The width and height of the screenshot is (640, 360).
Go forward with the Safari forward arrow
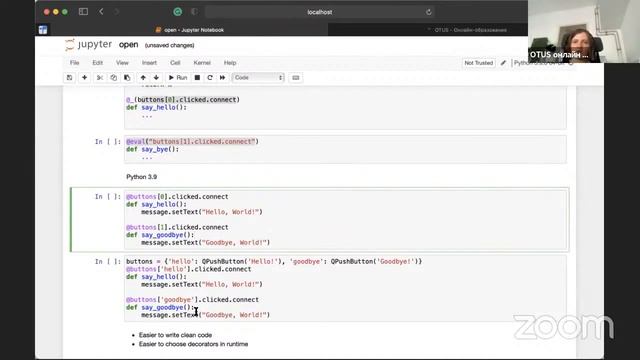coord(116,12)
